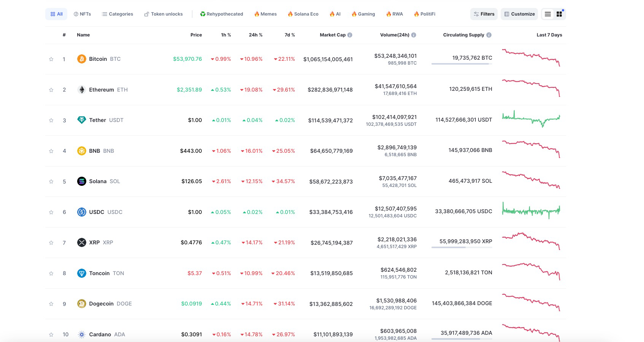The height and width of the screenshot is (342, 644).
Task: Switch to the grid view layout
Action: (x=559, y=14)
